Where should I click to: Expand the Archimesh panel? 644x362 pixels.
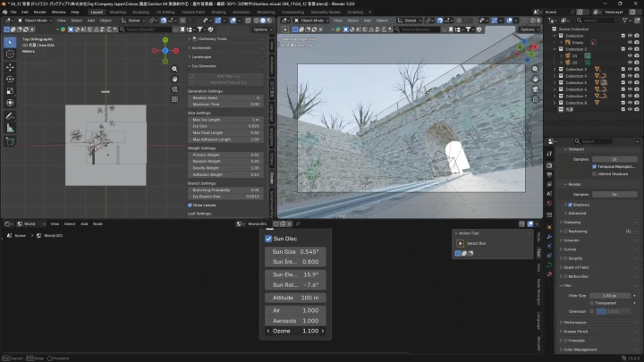(x=190, y=47)
